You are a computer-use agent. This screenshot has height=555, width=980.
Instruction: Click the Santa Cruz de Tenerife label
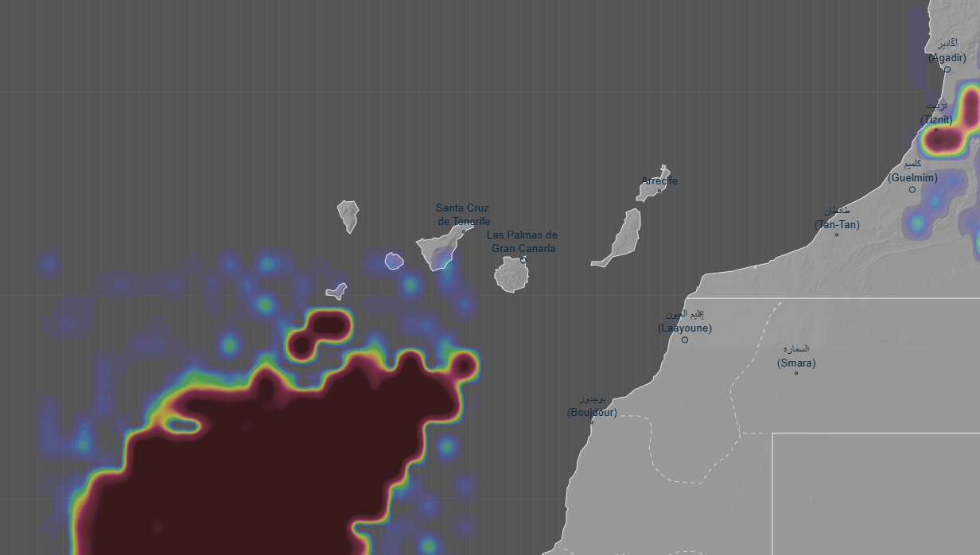point(463,215)
